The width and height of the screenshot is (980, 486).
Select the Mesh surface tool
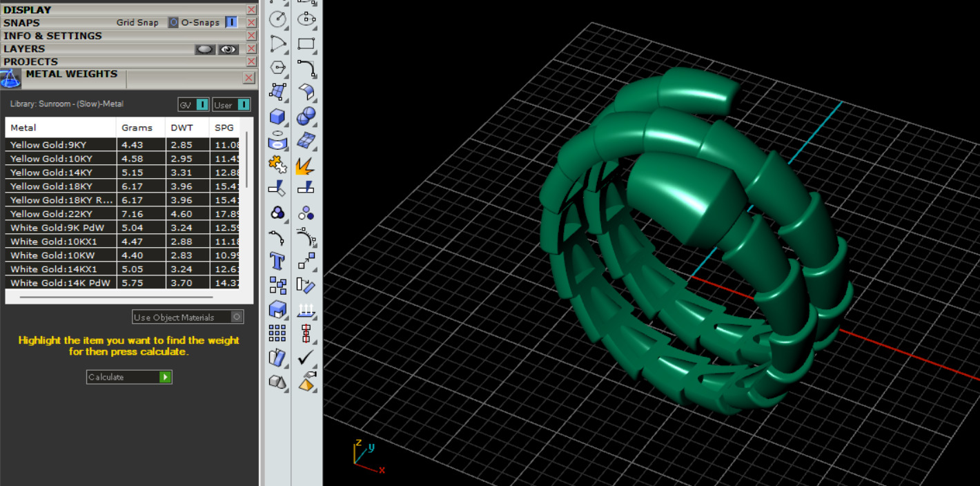coord(306,140)
